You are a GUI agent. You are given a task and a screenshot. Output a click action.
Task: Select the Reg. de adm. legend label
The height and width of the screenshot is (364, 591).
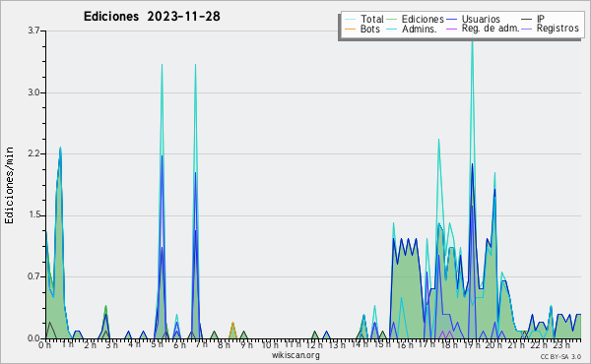(x=491, y=29)
